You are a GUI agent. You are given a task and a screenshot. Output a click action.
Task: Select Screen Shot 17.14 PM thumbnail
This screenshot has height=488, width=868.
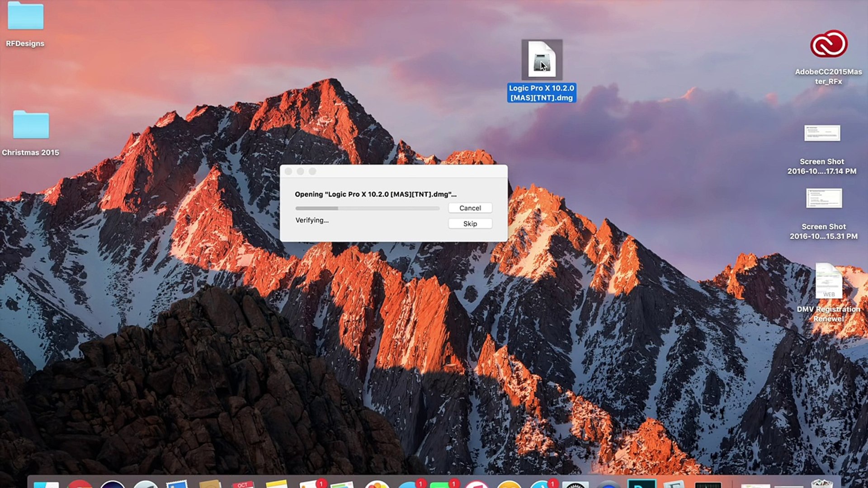click(x=822, y=134)
